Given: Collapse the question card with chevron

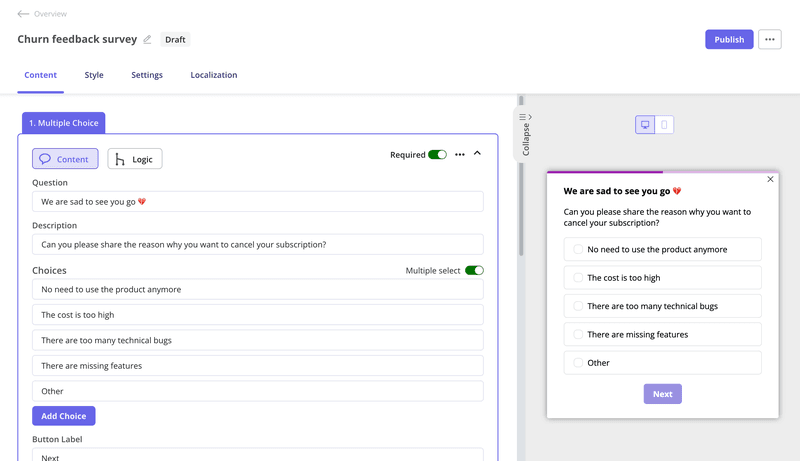Looking at the screenshot, I should pyautogui.click(x=477, y=154).
